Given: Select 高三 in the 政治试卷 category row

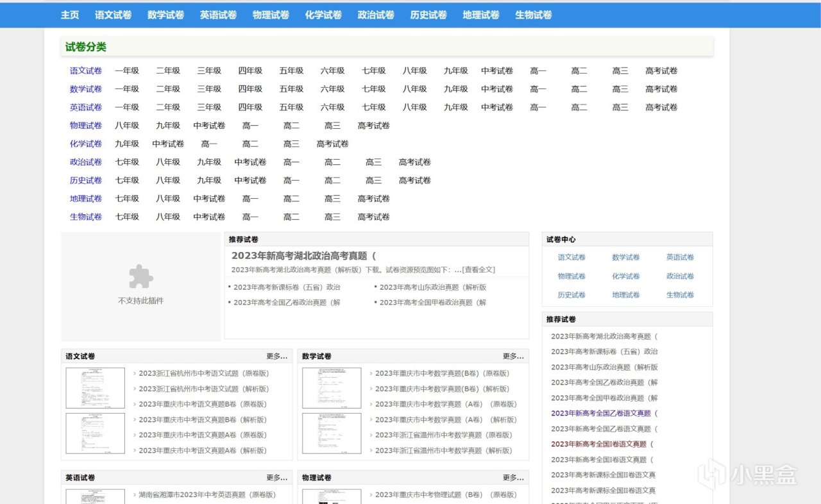Looking at the screenshot, I should pos(373,162).
